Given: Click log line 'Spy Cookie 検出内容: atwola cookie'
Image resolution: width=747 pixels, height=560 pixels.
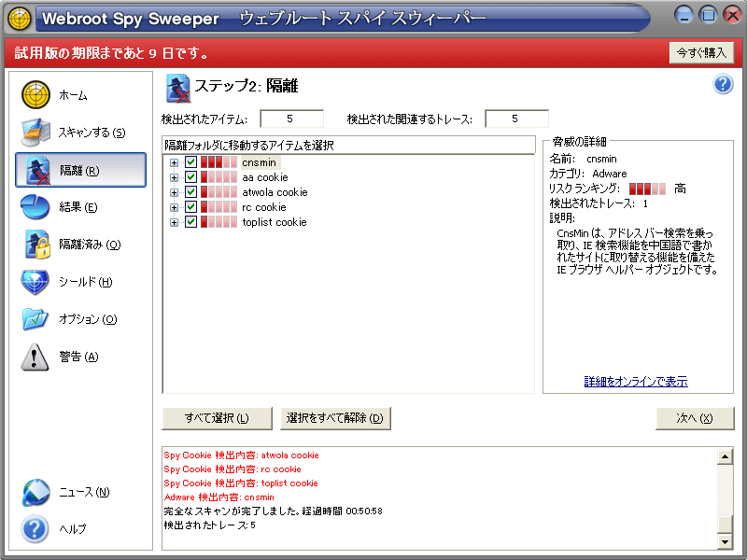Looking at the screenshot, I should pos(242,455).
